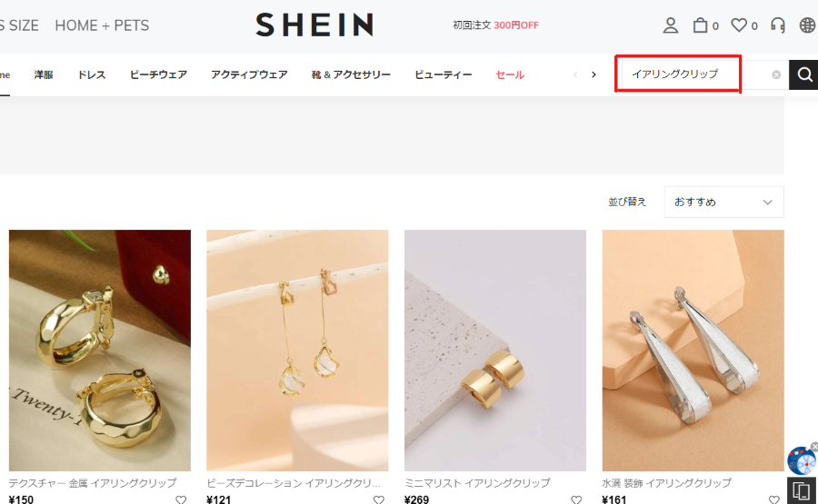The image size is (818, 504).
Task: Open the globe language selector icon
Action: pos(808,25)
